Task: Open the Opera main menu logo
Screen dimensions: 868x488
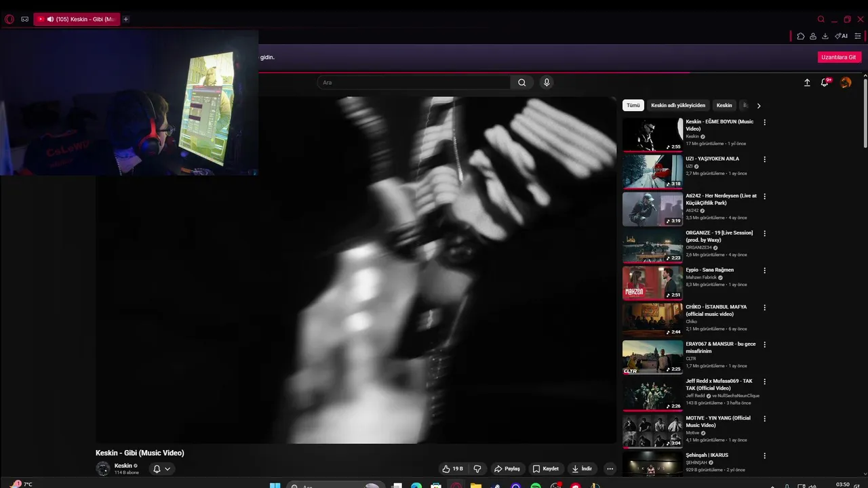Action: [x=9, y=19]
